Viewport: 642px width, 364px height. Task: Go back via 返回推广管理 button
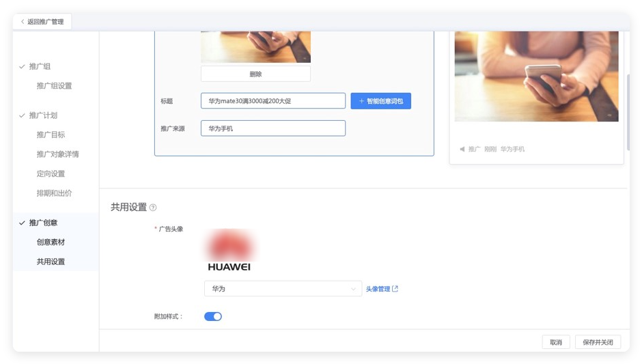[42, 22]
